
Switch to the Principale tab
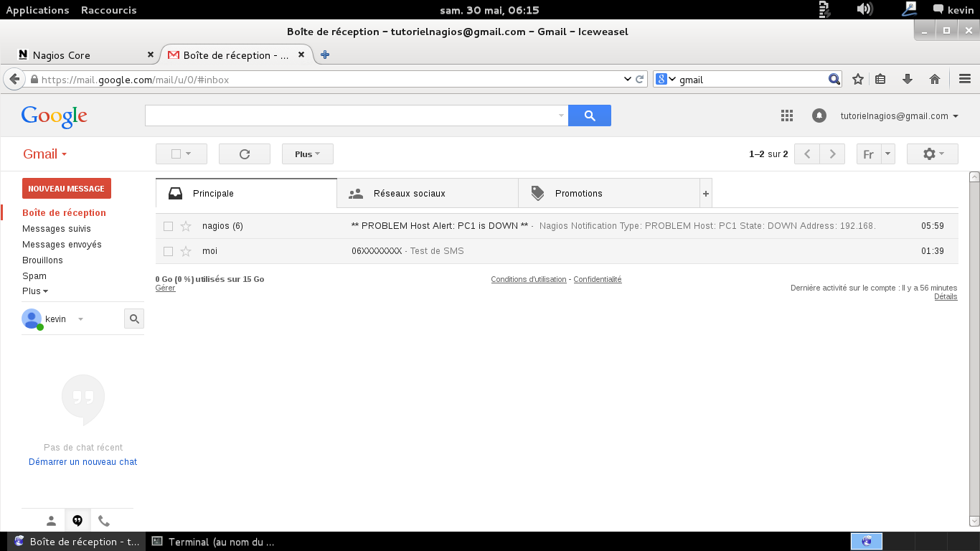(x=246, y=194)
